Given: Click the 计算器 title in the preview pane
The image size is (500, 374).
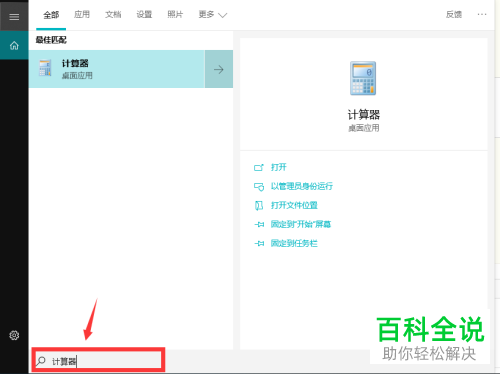Looking at the screenshot, I should point(364,115).
